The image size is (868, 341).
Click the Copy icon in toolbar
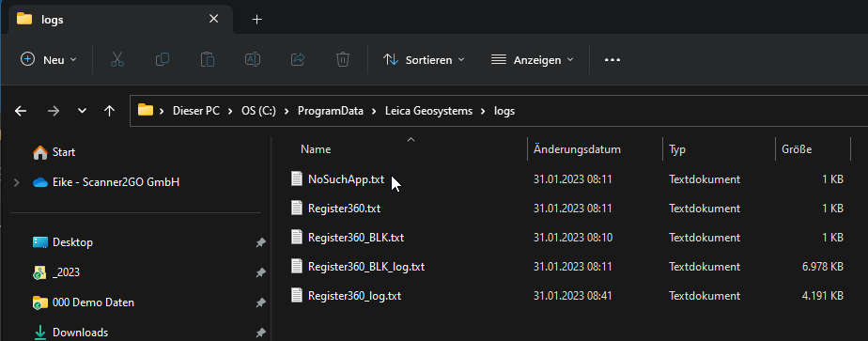163,59
